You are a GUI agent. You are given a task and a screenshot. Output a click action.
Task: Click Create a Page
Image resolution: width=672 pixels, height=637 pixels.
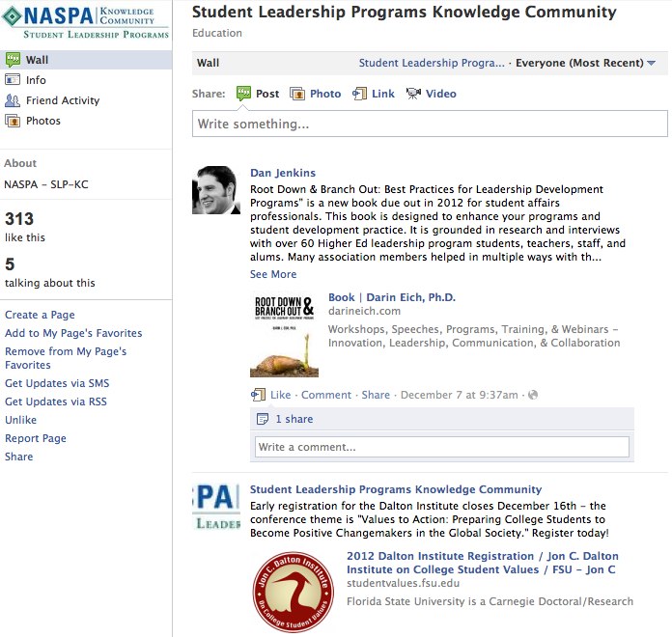(x=40, y=315)
